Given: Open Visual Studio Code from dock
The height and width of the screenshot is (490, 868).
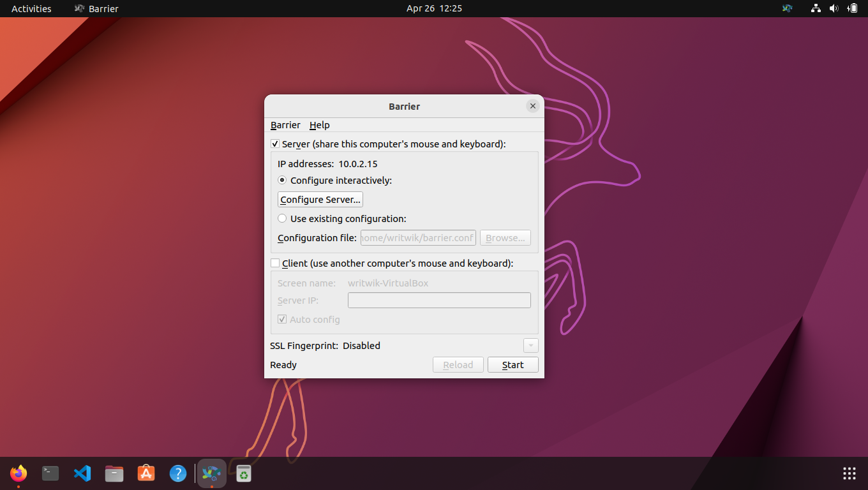Looking at the screenshot, I should [x=82, y=473].
